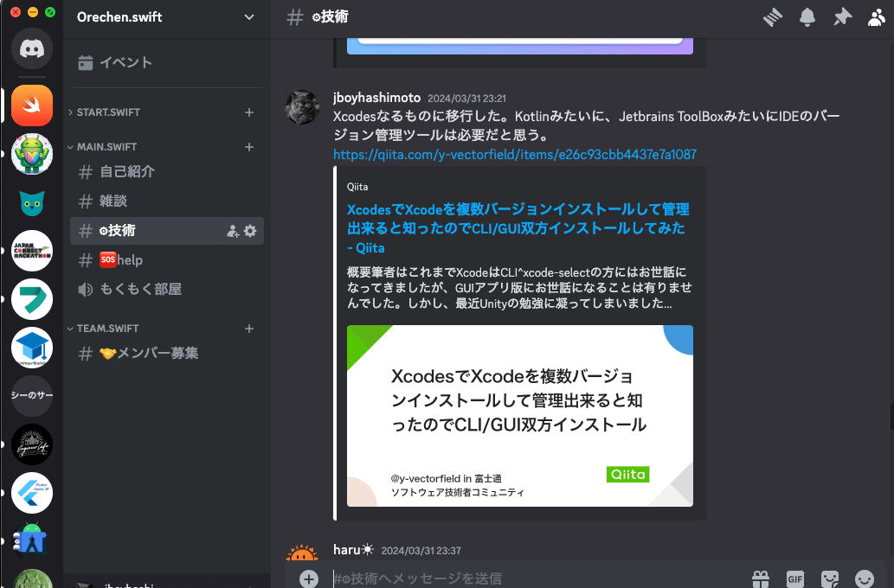Open embed title XcodesでXcodeを複数バージョン link
Screen dimensions: 894x588
(518, 228)
